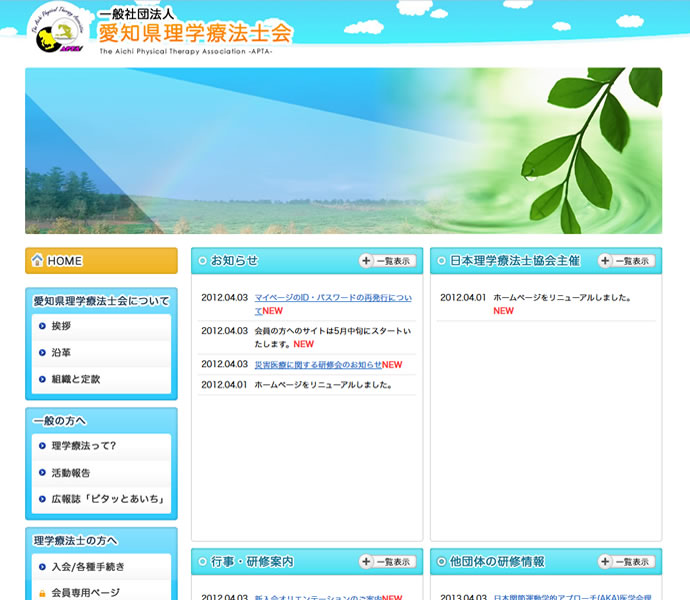Click the bullet icon beside 広報誌「ピタッとあいち」
This screenshot has width=690, height=600.
pyautogui.click(x=42, y=499)
